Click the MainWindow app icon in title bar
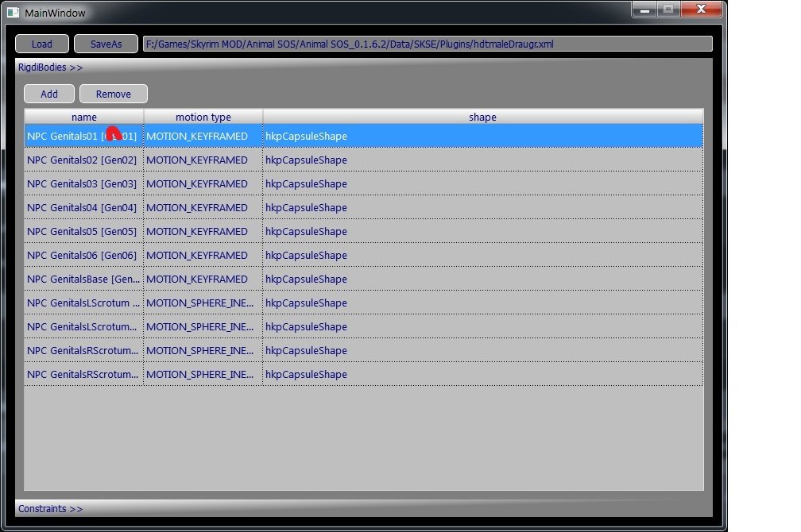Viewport: 801px width, 532px height. (x=13, y=13)
